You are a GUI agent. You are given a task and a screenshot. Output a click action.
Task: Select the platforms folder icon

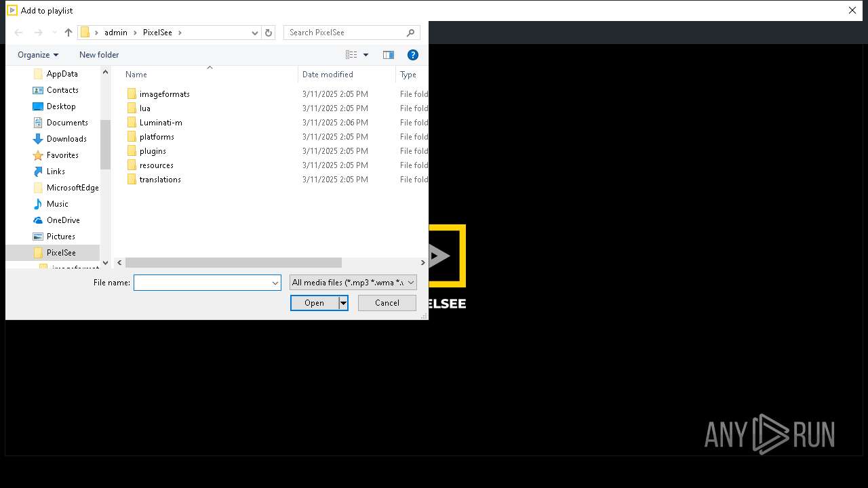coord(132,137)
